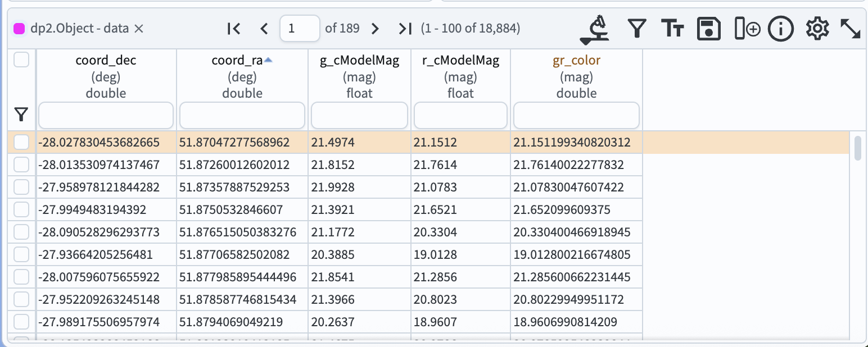
Task: Select cell value 51.87706582502082
Action: [x=234, y=254]
